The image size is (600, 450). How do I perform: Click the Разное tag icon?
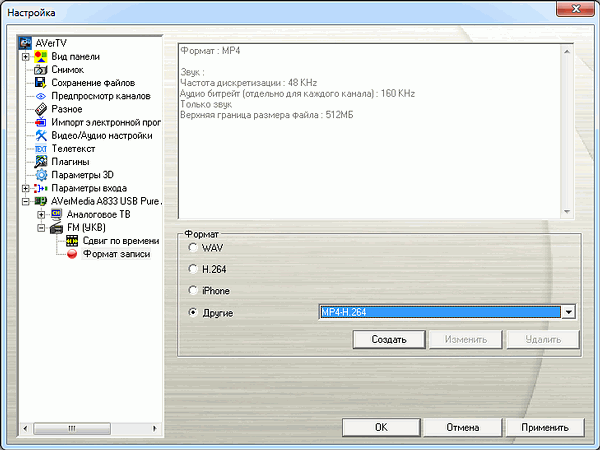coord(41,109)
